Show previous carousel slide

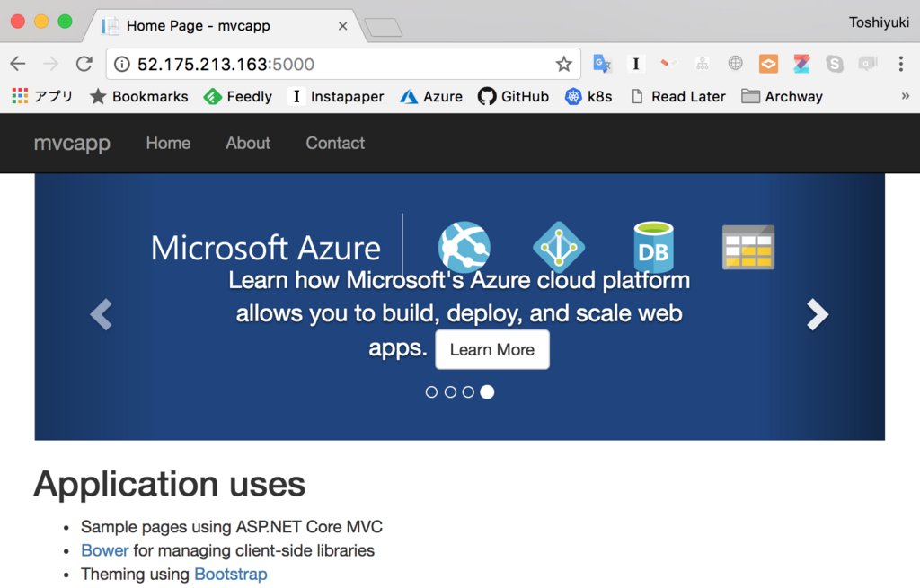point(102,315)
